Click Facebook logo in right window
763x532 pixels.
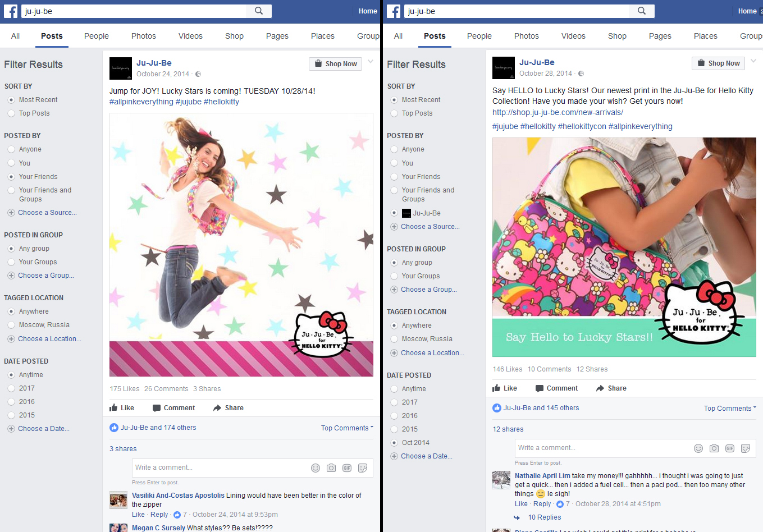click(x=394, y=11)
